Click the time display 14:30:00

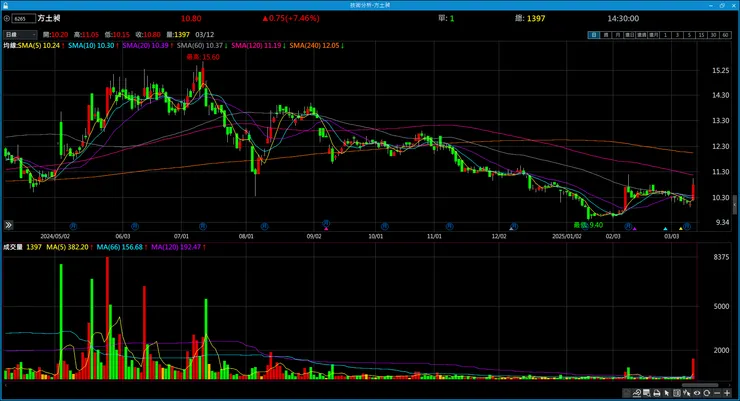623,18
